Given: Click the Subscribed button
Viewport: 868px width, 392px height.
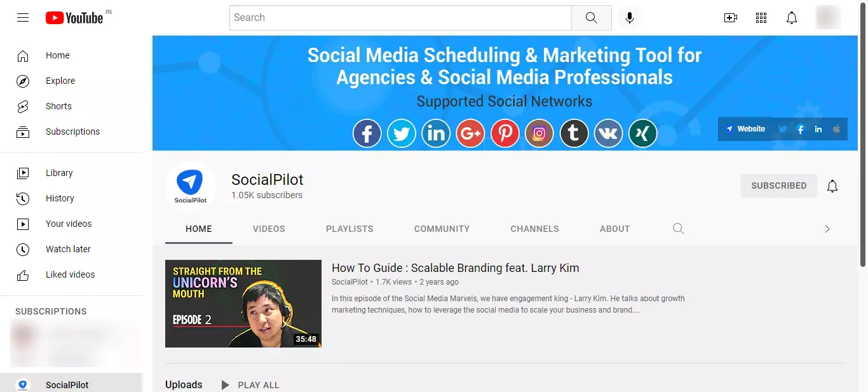Looking at the screenshot, I should point(778,186).
